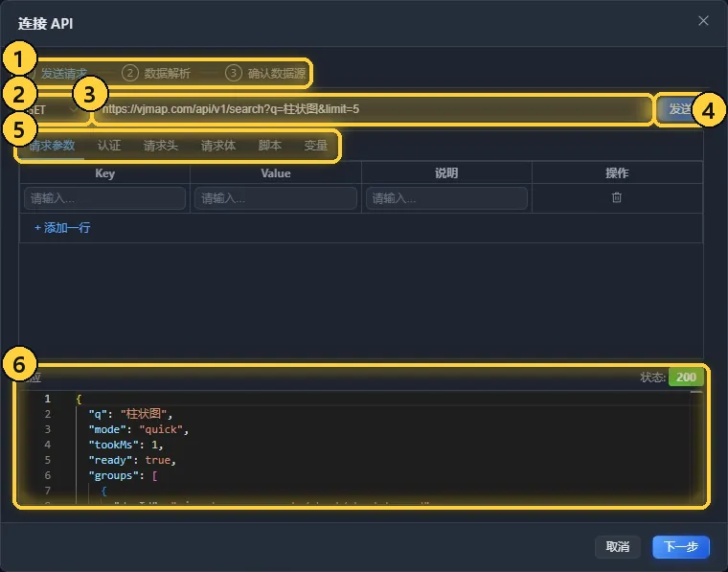Image resolution: width=728 pixels, height=572 pixels.
Task: Add a row with 添加一行
Action: click(x=62, y=227)
